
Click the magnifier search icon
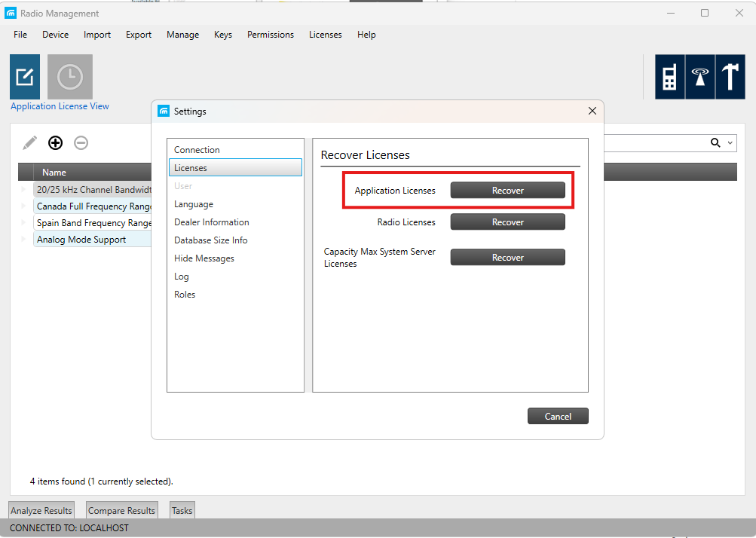tap(715, 142)
